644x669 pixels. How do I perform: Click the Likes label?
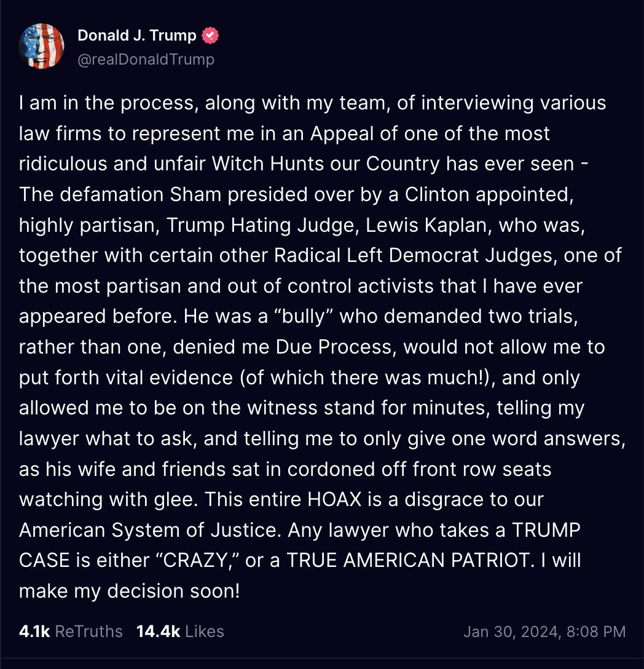tap(205, 631)
